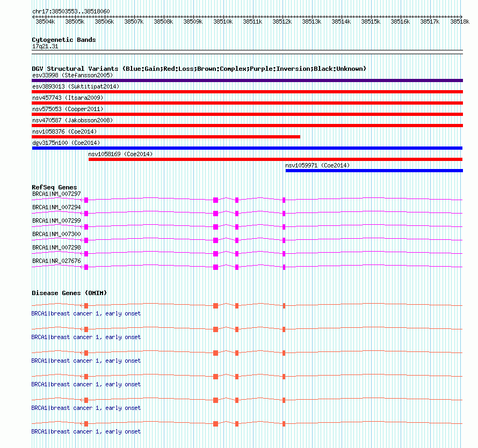478x448 pixels.
Task: Open the RefSeq Genes track title
Action: [54, 187]
